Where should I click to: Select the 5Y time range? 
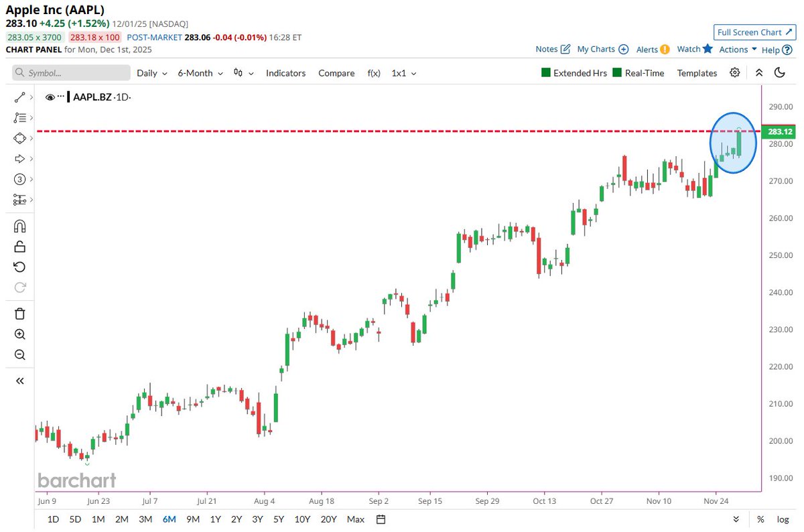tap(278, 519)
